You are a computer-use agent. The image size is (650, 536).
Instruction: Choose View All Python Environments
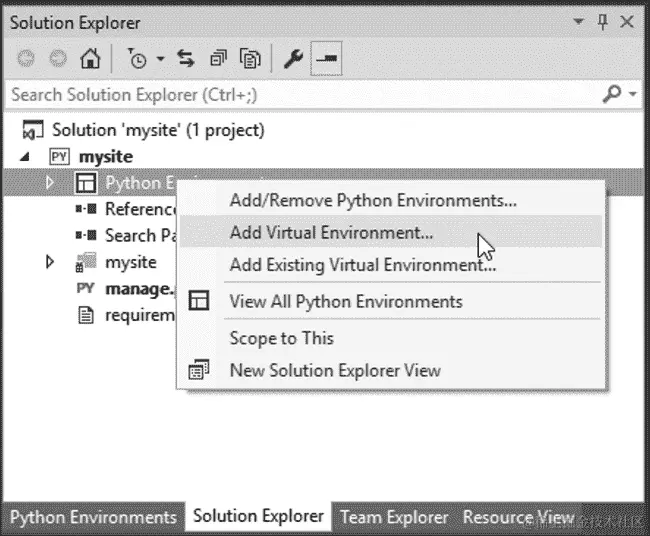coord(391,301)
